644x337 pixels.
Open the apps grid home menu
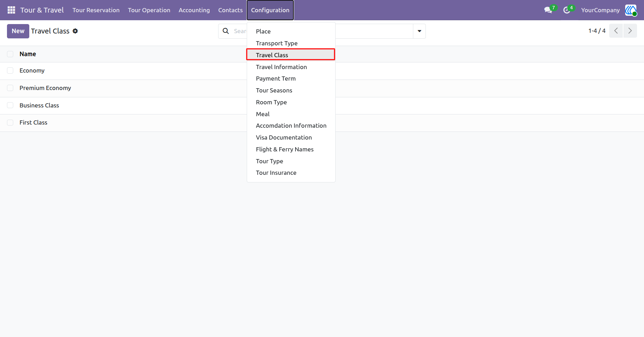click(x=11, y=10)
